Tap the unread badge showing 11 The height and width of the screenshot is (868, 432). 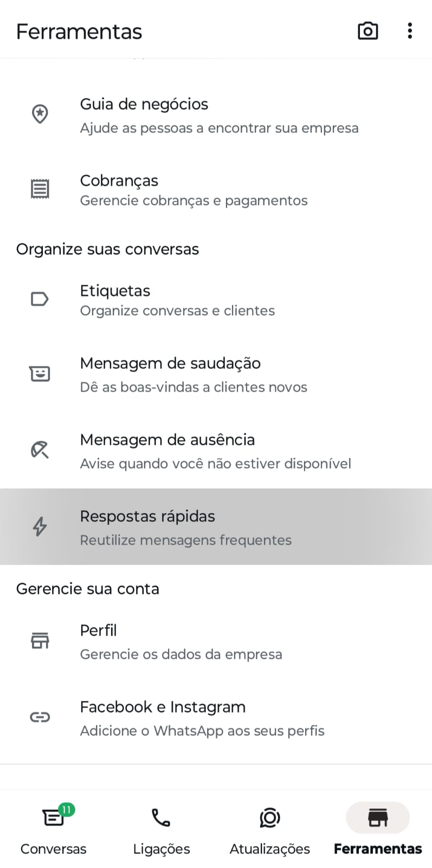click(x=66, y=810)
